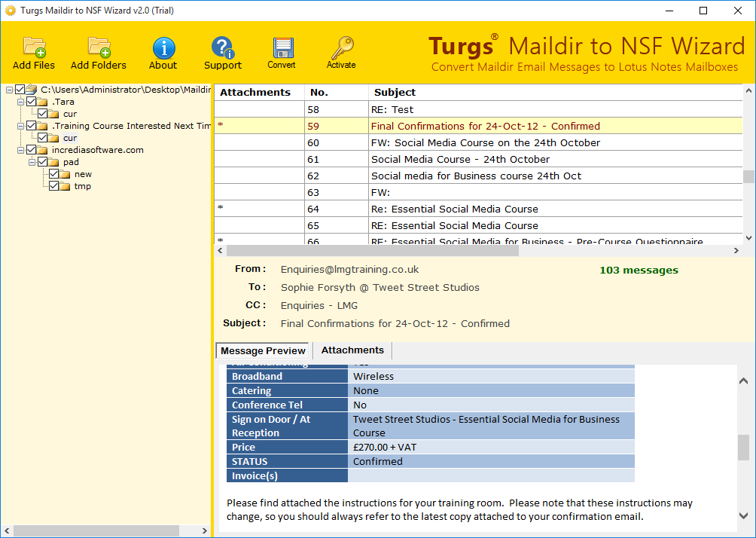This screenshot has width=756, height=538.
Task: Click the folder icon beside incrediasoftware.com
Action: (43, 150)
